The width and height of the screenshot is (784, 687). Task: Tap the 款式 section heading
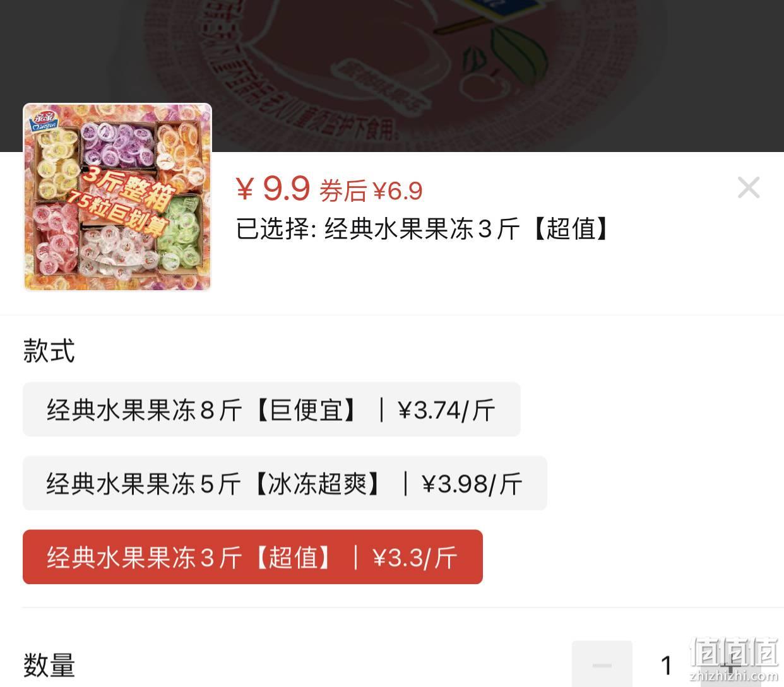[x=49, y=351]
